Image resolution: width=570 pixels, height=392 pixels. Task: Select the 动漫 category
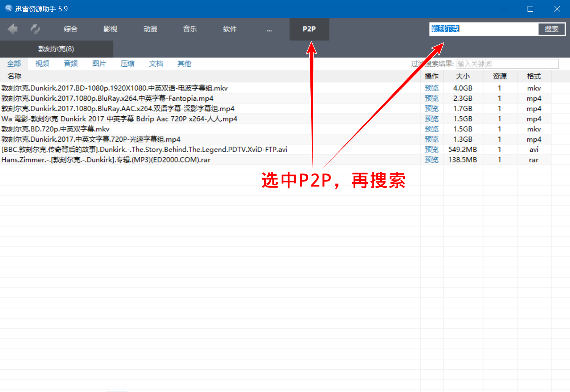150,29
